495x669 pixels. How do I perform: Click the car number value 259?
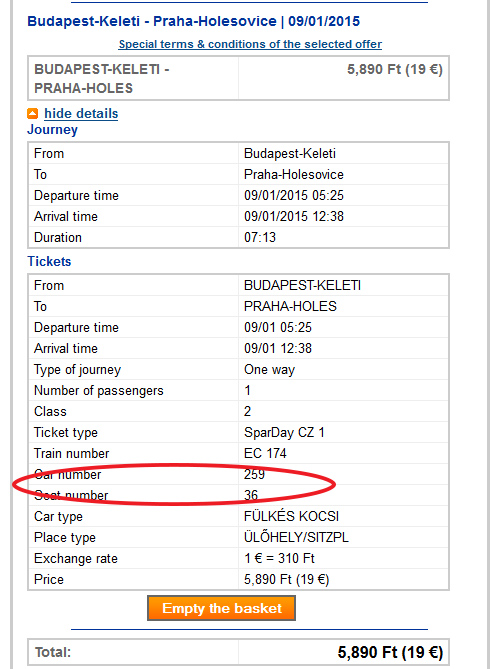pyautogui.click(x=254, y=474)
